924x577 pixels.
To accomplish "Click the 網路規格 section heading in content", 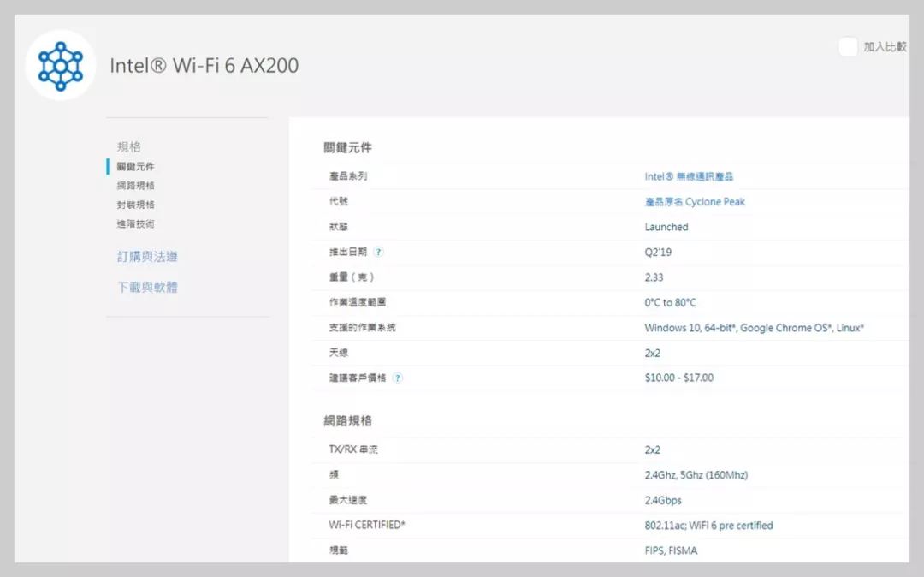I will pyautogui.click(x=347, y=421).
